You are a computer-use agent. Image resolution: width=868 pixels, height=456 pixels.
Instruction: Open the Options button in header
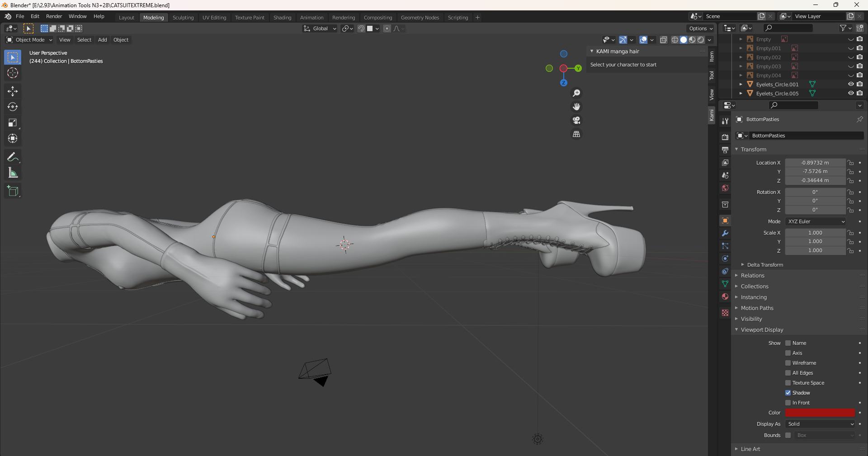point(701,28)
